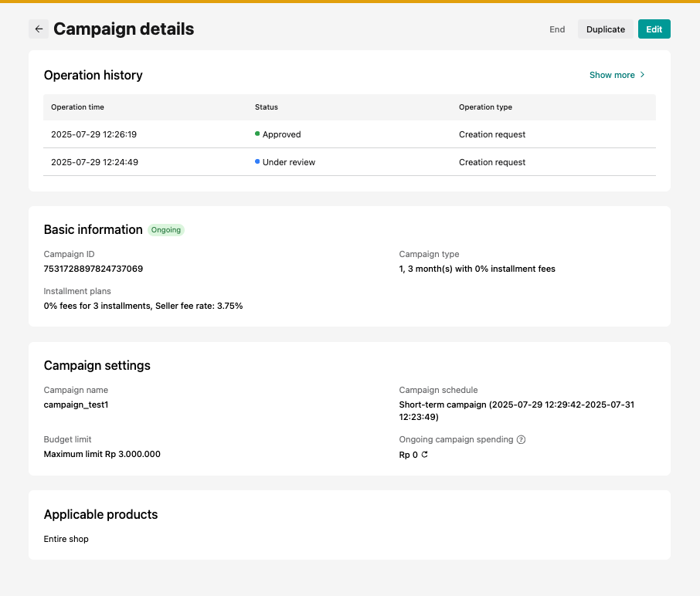Click the Operation type column header
Screen dimensions: 700x596
coord(485,107)
